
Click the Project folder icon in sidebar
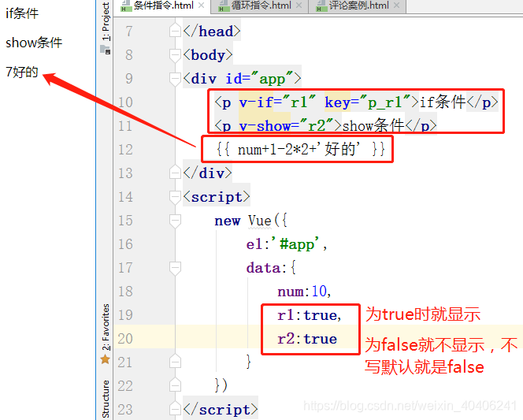click(105, 50)
